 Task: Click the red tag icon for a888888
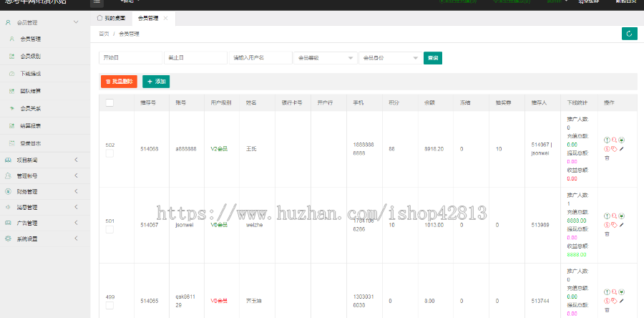(x=614, y=149)
